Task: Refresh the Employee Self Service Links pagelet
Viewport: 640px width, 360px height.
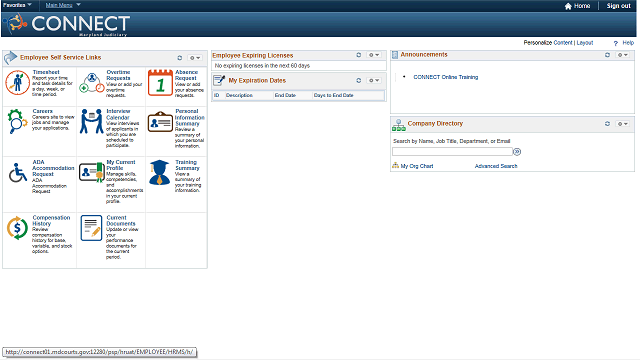Action: (180, 58)
